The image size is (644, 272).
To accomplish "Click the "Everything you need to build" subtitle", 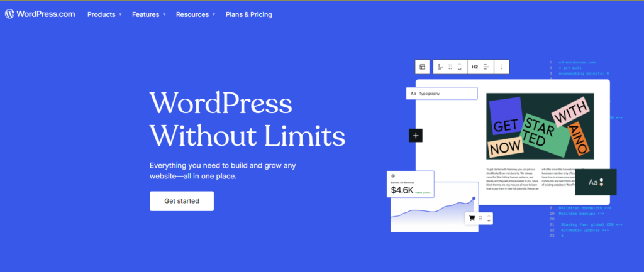I will [x=223, y=171].
